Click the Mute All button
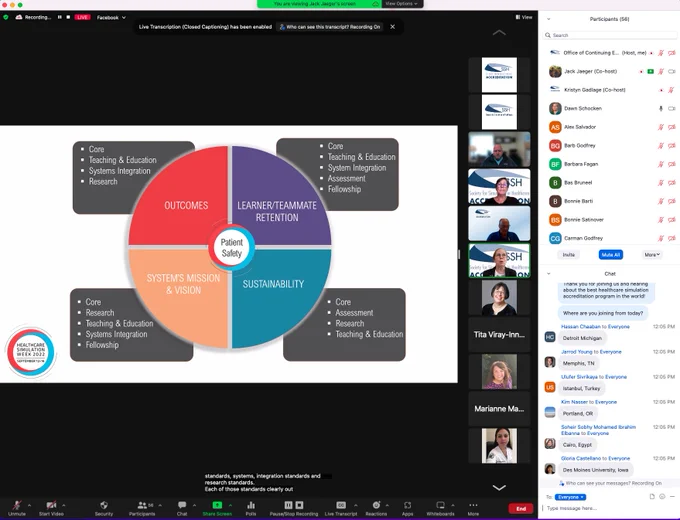This screenshot has width=680, height=520. [611, 255]
